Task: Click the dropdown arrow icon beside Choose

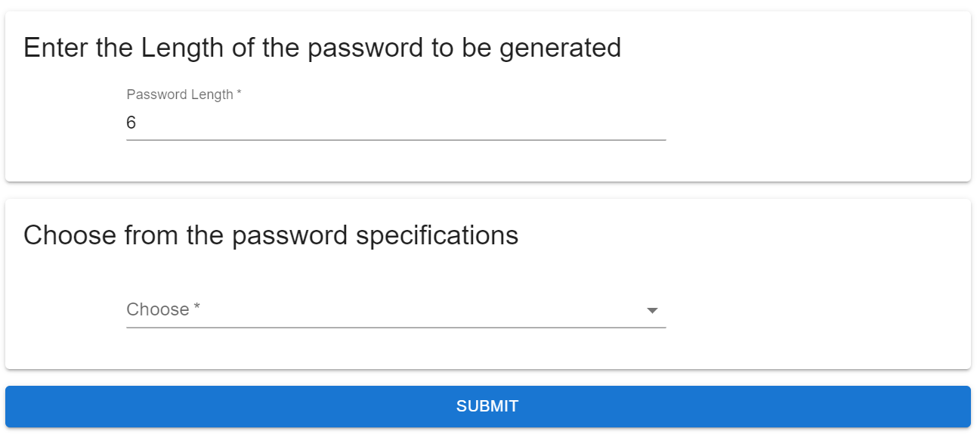Action: click(652, 311)
